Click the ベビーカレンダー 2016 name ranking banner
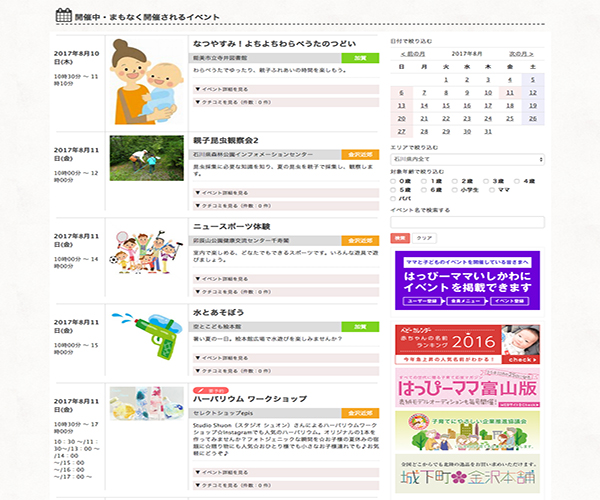This screenshot has width=600, height=500. click(x=467, y=345)
